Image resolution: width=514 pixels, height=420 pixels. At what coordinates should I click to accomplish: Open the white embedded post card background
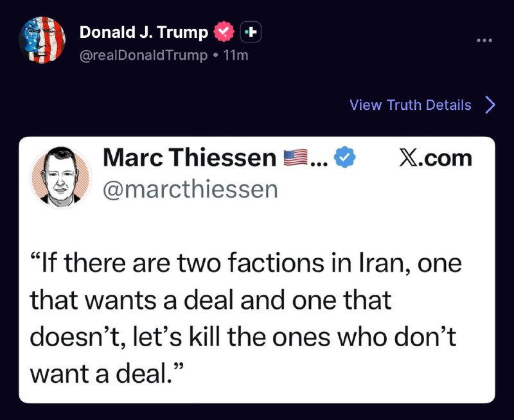coord(385,218)
